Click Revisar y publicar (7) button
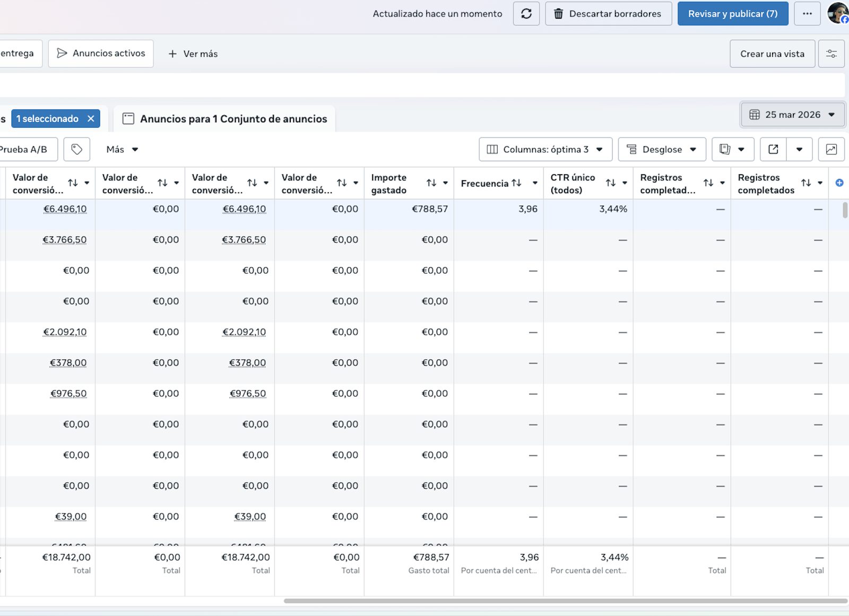 click(733, 14)
